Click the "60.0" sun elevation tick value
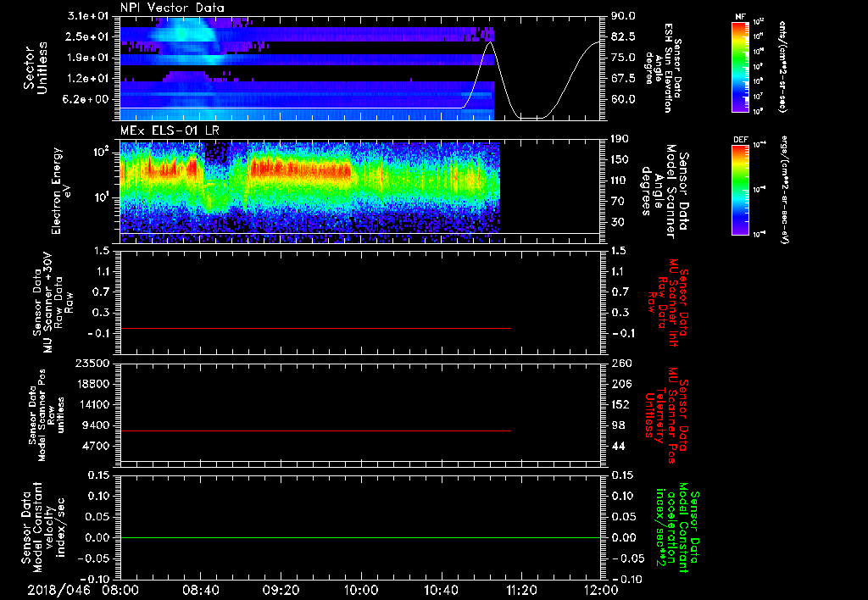 pos(623,100)
